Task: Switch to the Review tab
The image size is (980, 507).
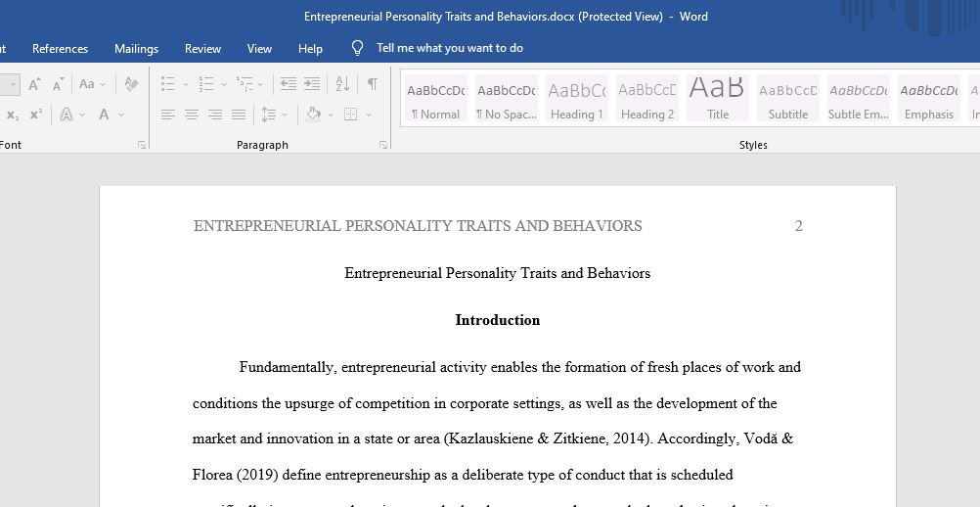Action: [x=202, y=49]
